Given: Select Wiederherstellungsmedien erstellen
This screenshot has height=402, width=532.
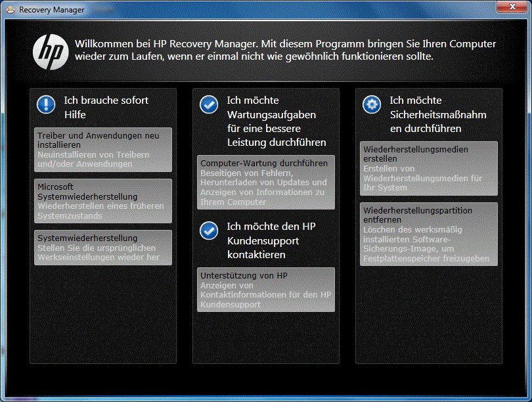Looking at the screenshot, I should coord(429,169).
